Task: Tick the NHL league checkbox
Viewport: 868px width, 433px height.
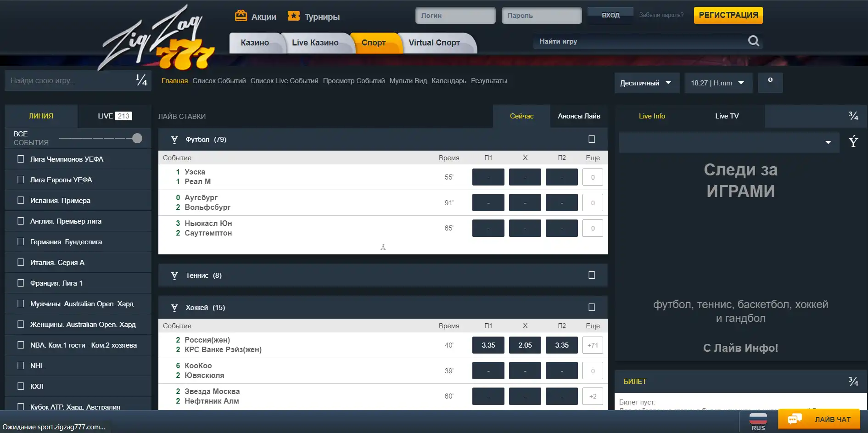Action: point(21,366)
